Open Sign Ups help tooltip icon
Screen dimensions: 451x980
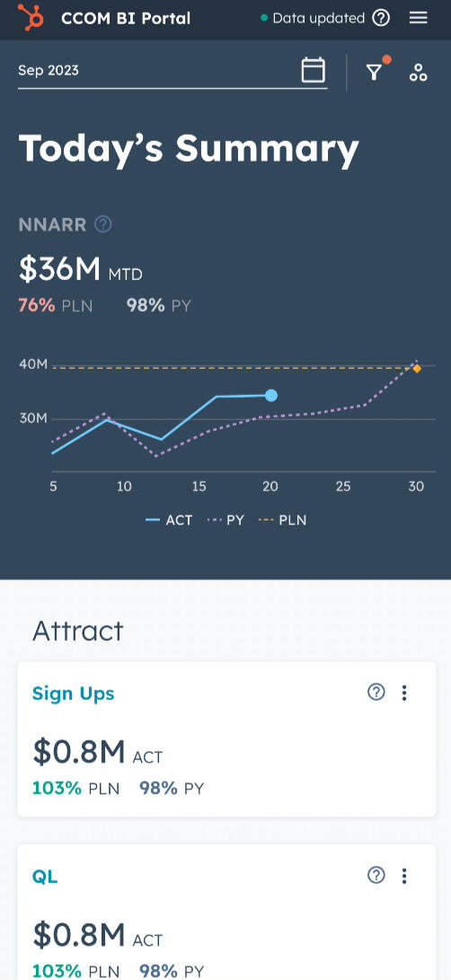tap(376, 692)
